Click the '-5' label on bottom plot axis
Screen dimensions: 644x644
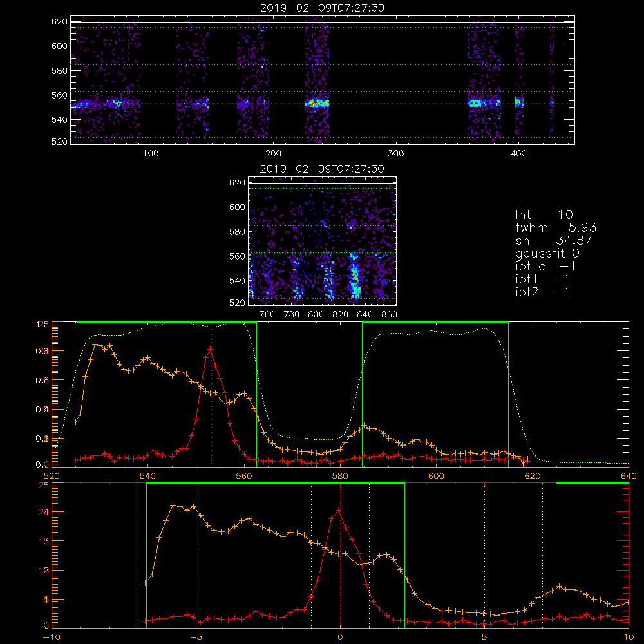coord(196,638)
